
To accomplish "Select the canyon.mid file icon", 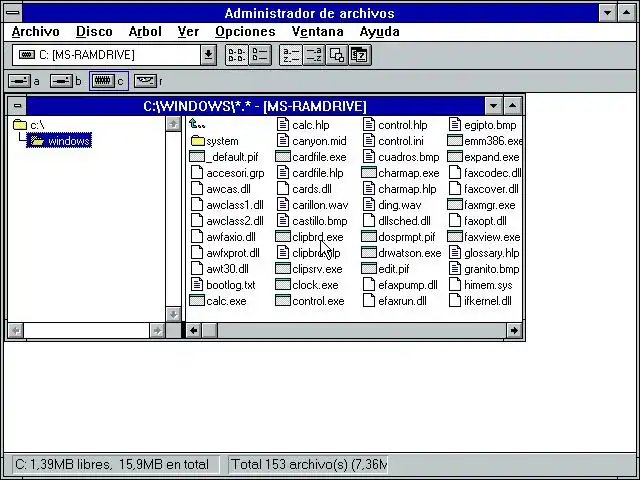I will [283, 140].
